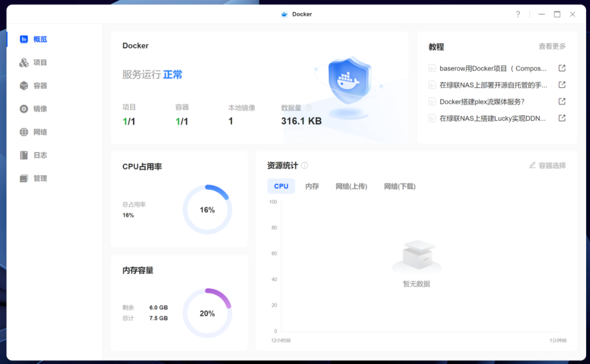Image resolution: width=590 pixels, height=364 pixels.
Task: Click the 7.5 GB total memory value
Action: (159, 318)
